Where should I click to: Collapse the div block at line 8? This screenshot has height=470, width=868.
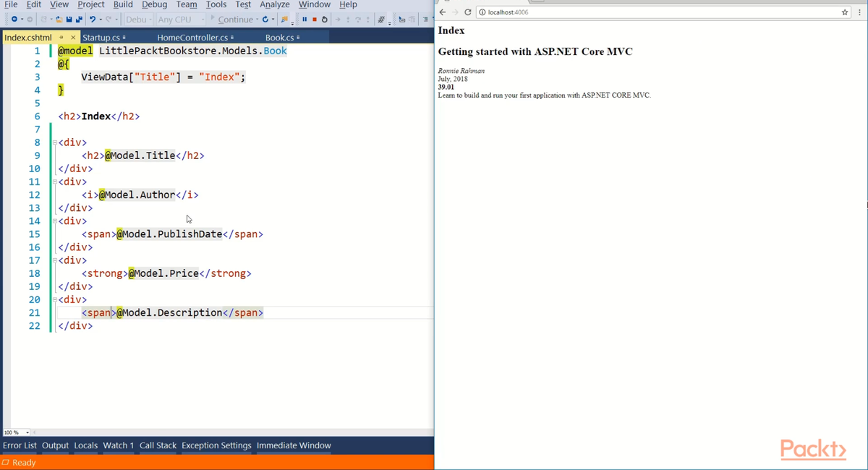point(54,143)
